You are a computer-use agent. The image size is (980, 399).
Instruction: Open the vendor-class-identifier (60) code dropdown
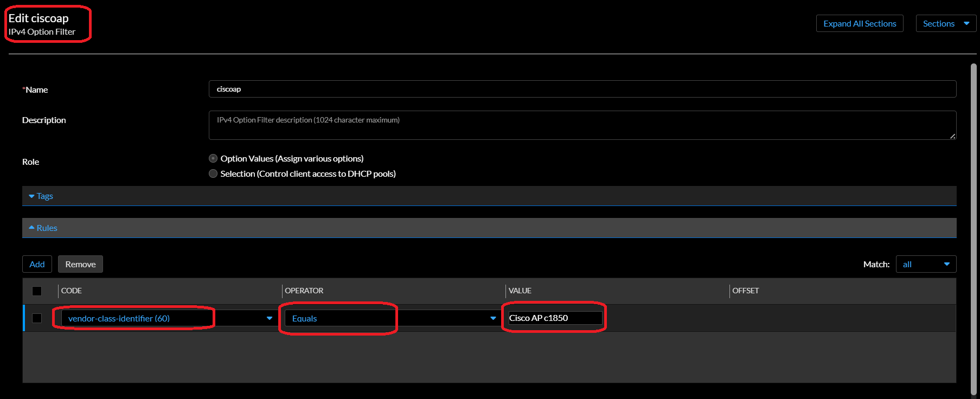[168, 318]
